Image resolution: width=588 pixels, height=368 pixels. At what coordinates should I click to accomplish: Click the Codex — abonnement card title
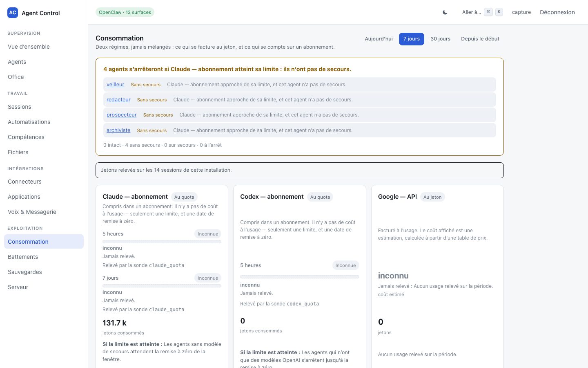tap(272, 197)
